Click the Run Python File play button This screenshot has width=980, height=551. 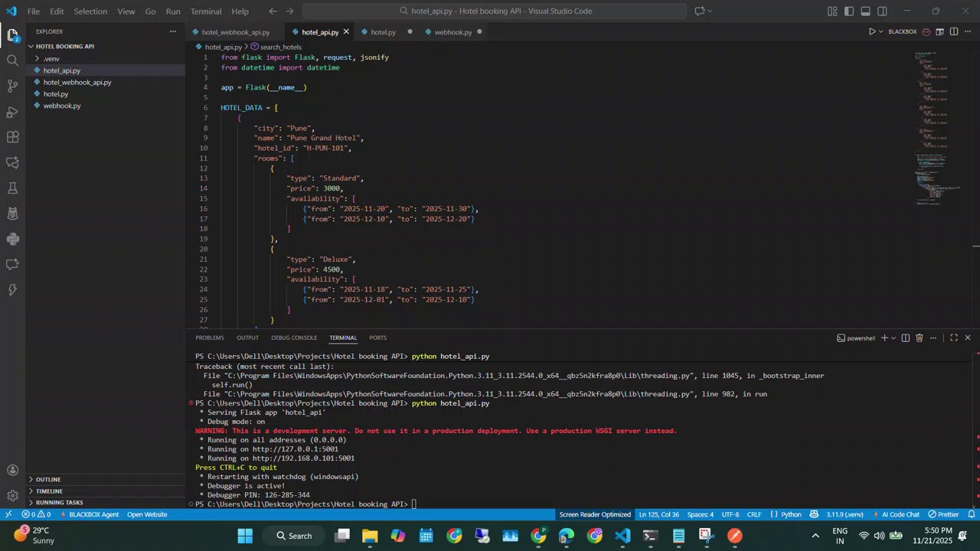click(x=871, y=32)
